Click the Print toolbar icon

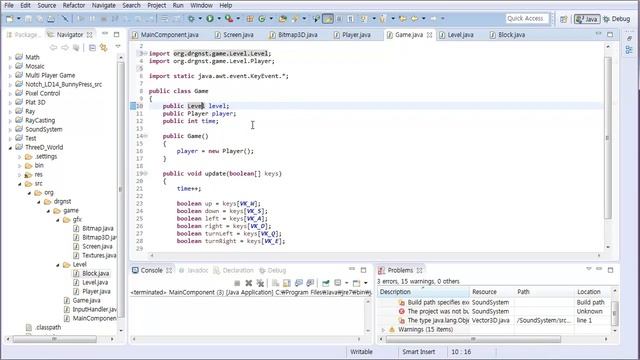(x=51, y=19)
